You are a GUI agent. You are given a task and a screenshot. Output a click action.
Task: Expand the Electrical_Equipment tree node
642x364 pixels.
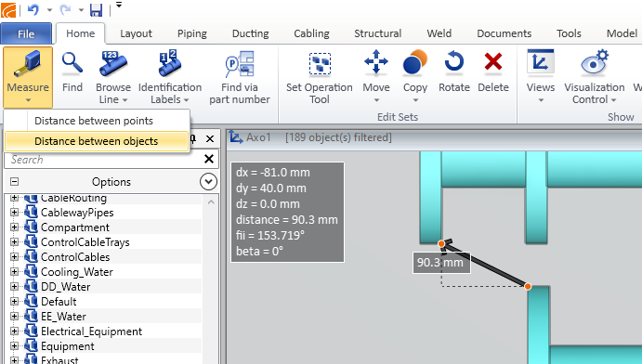(14, 331)
